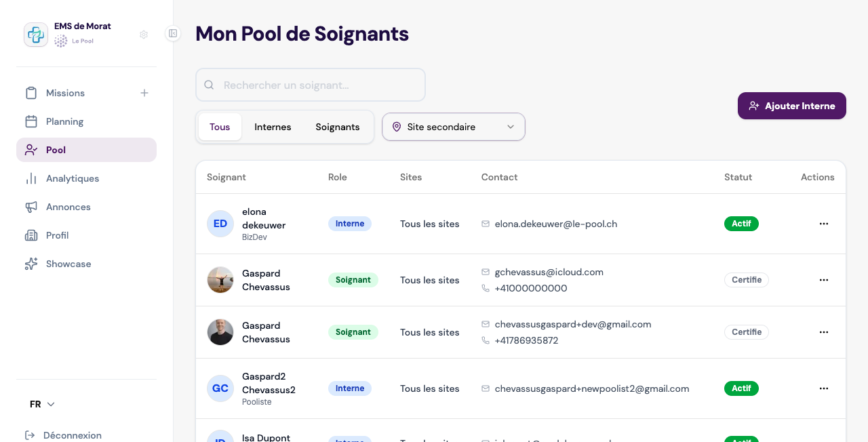Open Showcase in the sidebar
This screenshot has height=442, width=868.
(86, 264)
